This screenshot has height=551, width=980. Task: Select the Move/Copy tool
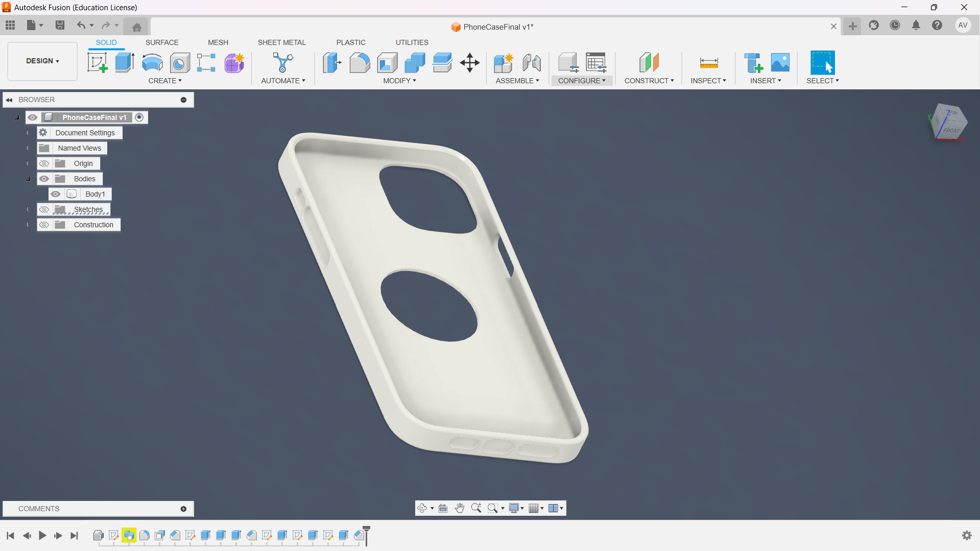point(469,63)
